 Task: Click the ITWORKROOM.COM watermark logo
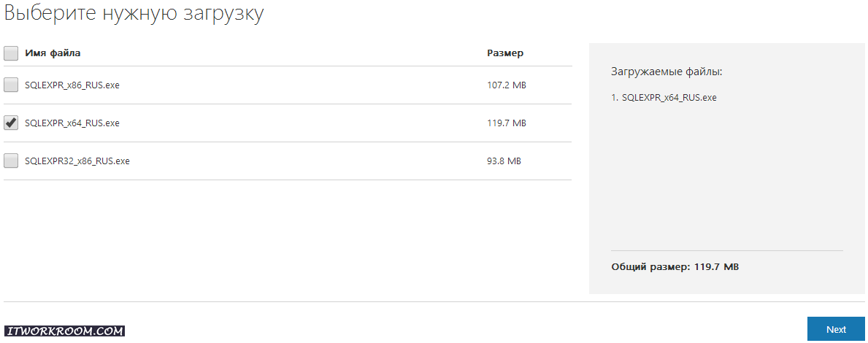(64, 331)
